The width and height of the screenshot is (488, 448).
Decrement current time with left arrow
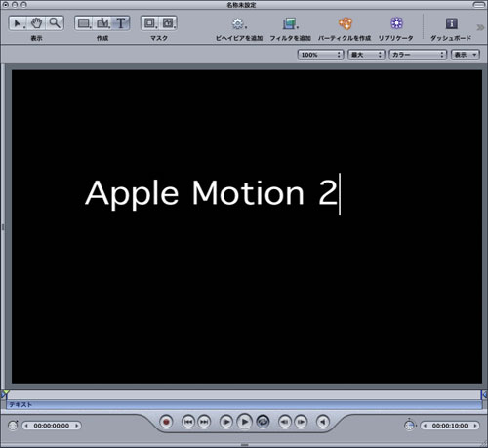point(26,426)
